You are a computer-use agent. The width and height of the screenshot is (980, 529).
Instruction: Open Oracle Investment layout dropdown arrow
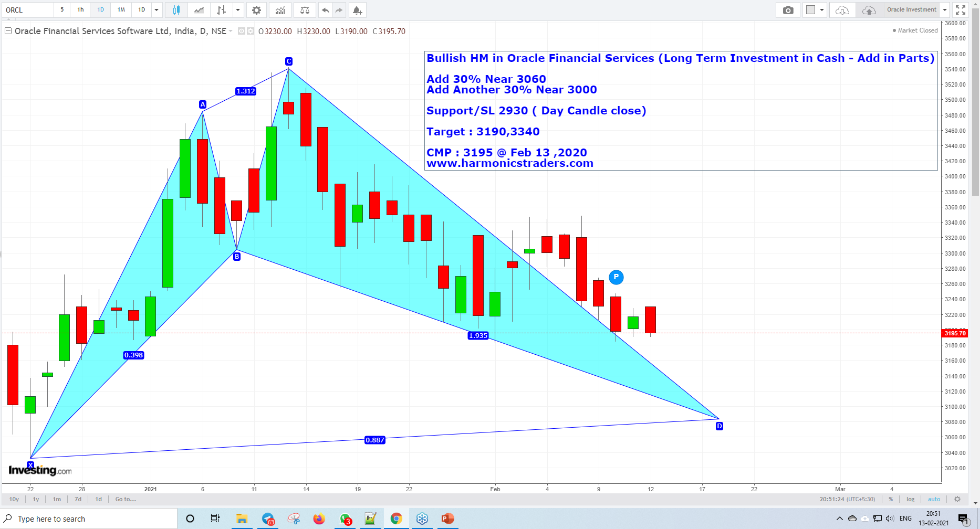click(945, 10)
